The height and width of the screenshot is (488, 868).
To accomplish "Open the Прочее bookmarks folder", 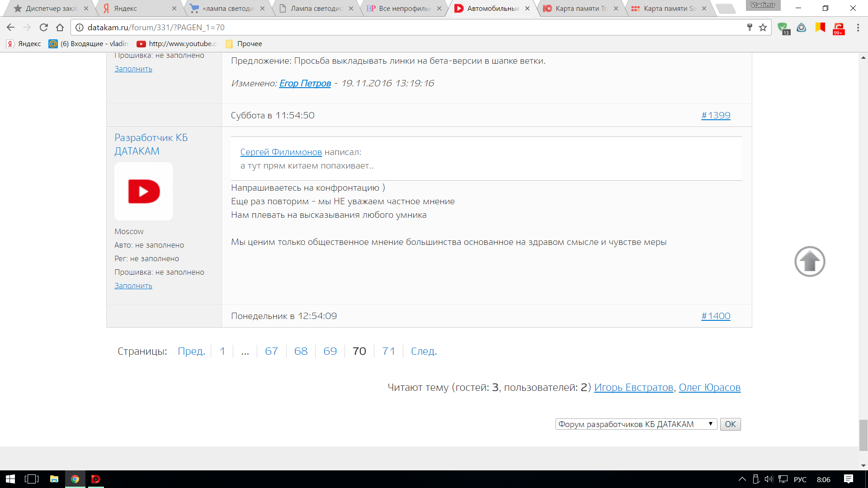I will point(244,44).
